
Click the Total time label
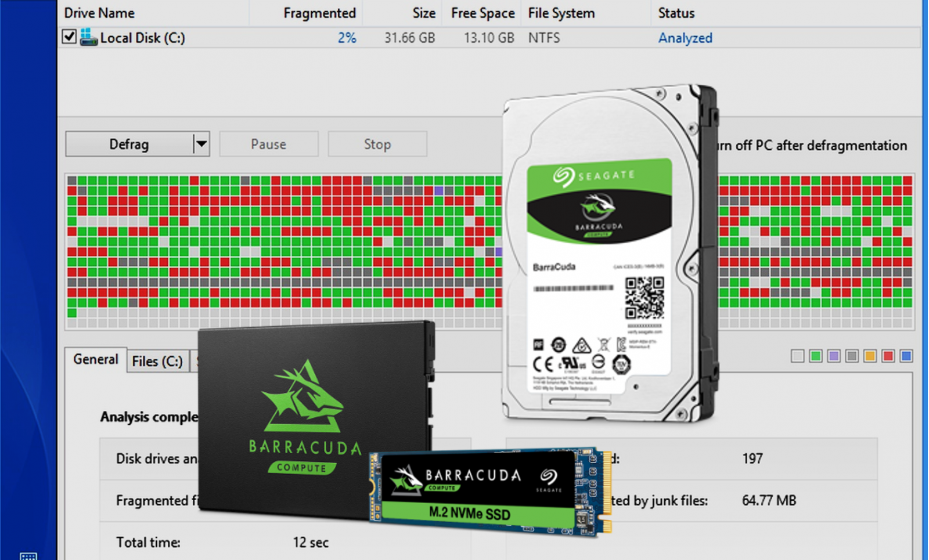(x=148, y=542)
